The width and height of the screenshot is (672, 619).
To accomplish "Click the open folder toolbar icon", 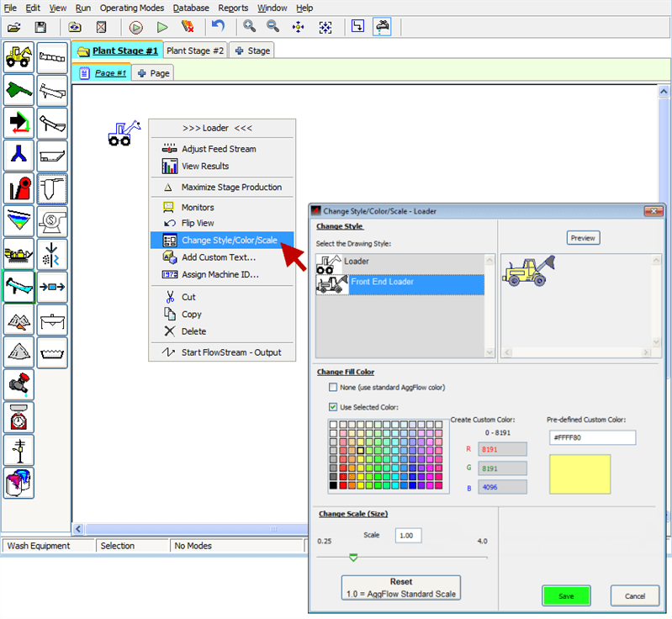I will point(13,27).
